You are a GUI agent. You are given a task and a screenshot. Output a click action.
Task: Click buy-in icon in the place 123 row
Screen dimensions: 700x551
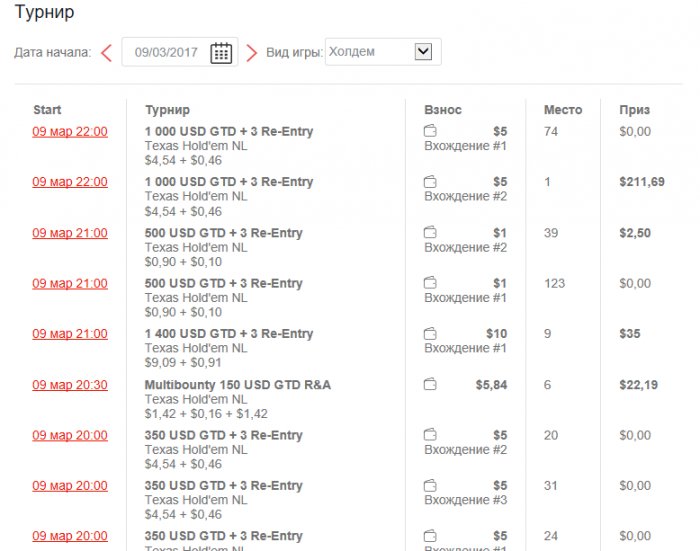point(431,284)
